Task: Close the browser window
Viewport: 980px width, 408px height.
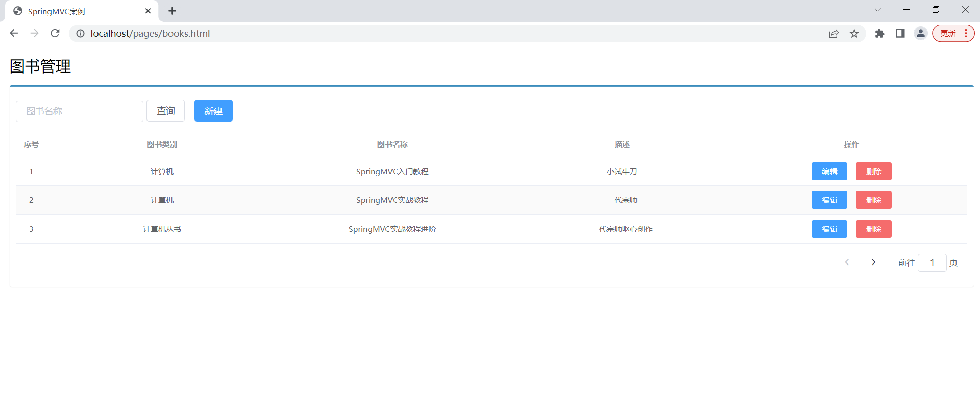Action: pyautogui.click(x=965, y=10)
